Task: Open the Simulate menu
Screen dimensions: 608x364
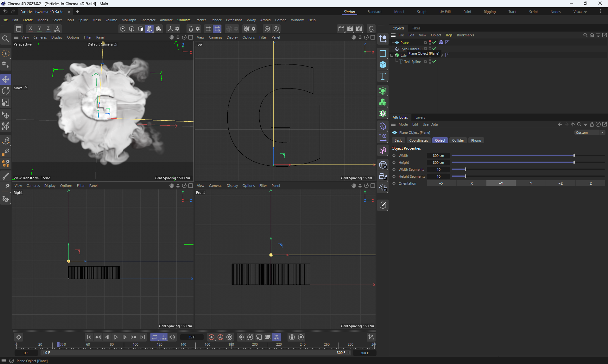Action: tap(184, 20)
